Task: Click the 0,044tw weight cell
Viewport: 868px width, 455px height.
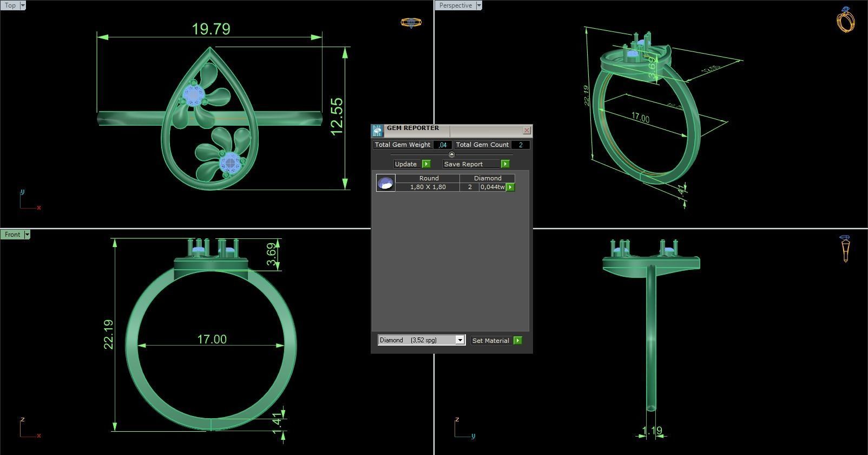Action: tap(492, 187)
